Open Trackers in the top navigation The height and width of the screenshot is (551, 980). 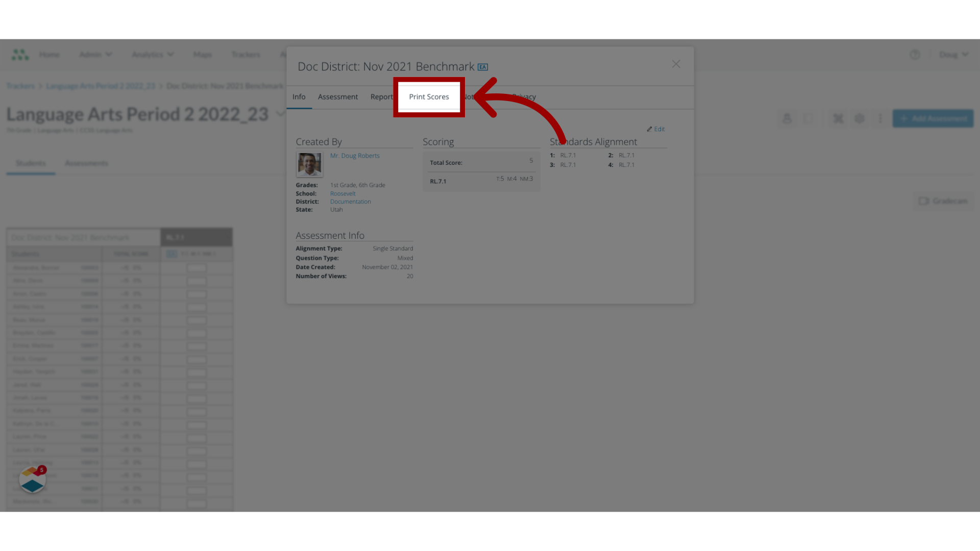[246, 55]
